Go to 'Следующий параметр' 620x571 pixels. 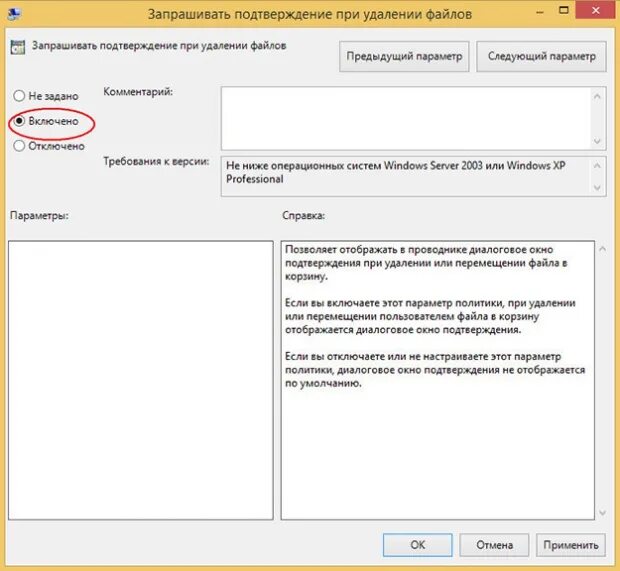(x=541, y=57)
